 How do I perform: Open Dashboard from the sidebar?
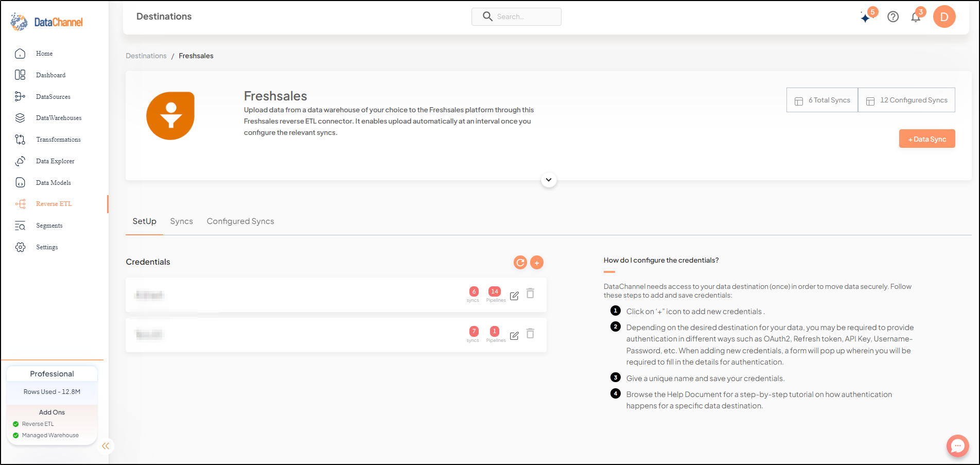tap(51, 75)
